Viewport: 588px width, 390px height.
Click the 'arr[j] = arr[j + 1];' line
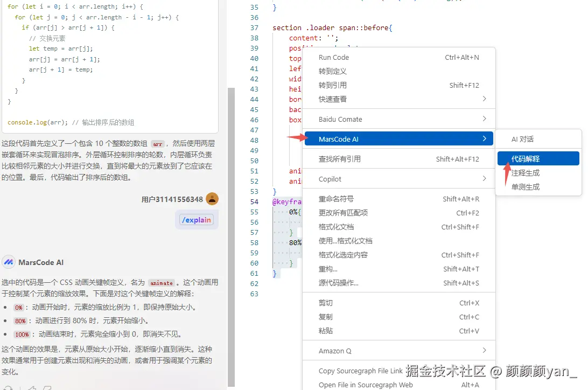pyautogui.click(x=64, y=59)
